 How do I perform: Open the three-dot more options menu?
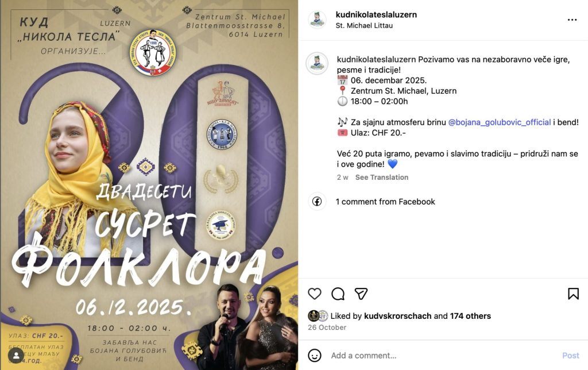pyautogui.click(x=572, y=20)
